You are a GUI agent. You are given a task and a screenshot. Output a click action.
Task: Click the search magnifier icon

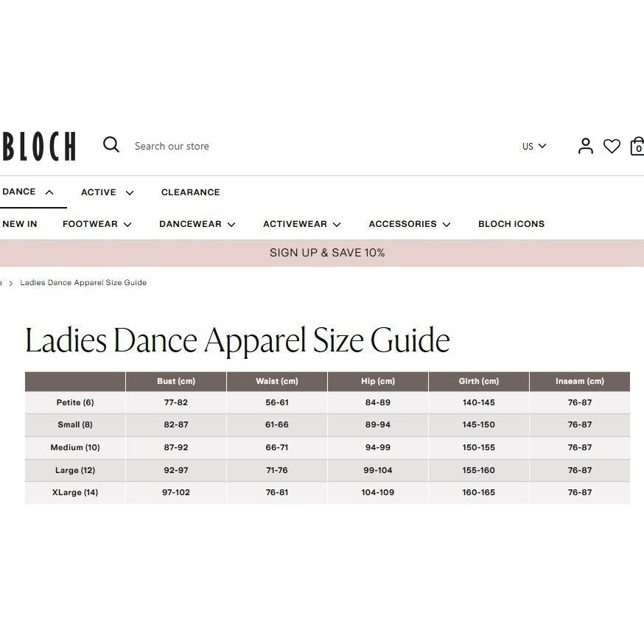click(x=111, y=145)
